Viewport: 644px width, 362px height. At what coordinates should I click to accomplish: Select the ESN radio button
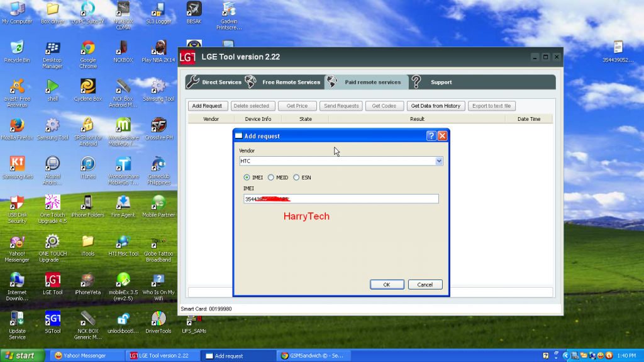click(x=297, y=178)
